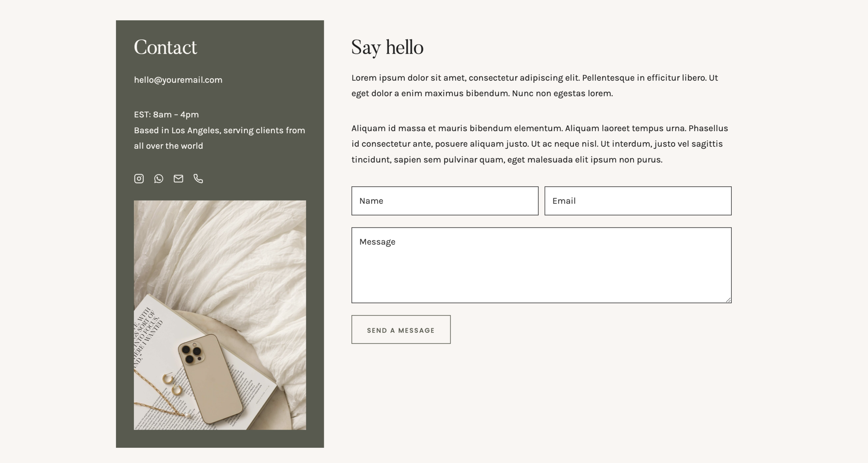Image resolution: width=868 pixels, height=463 pixels.
Task: Click the Based in Los Angeles text
Action: coord(219,138)
